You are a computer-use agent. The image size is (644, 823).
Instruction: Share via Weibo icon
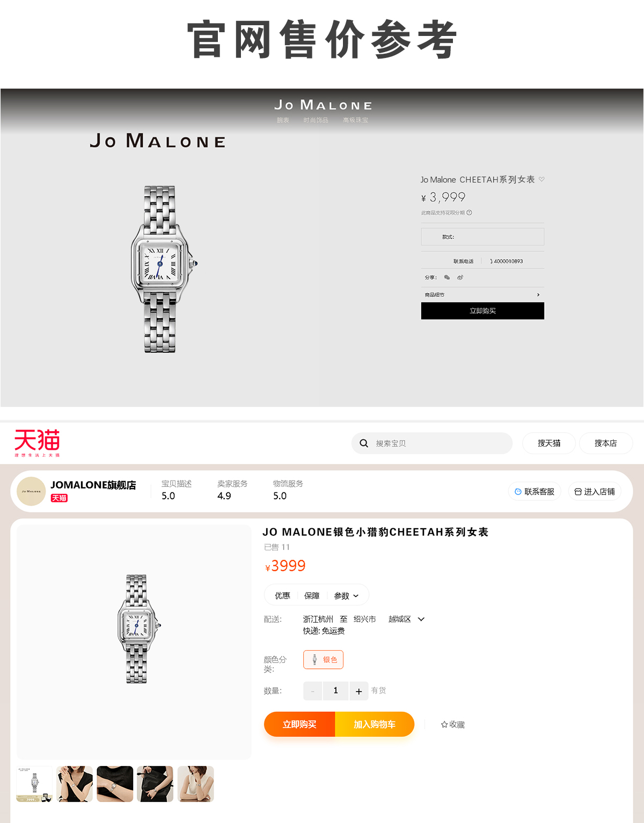click(460, 278)
